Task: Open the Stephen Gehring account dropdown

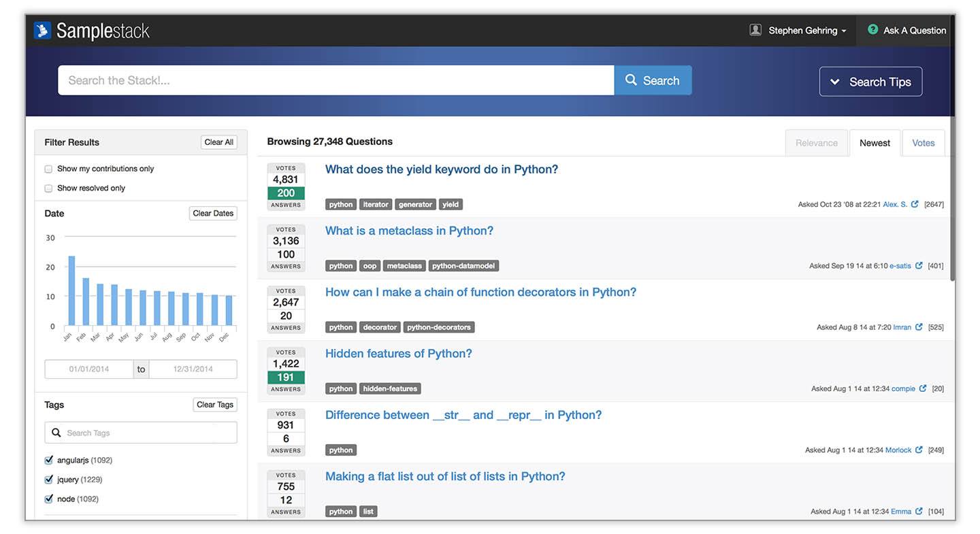Action: 807,31
